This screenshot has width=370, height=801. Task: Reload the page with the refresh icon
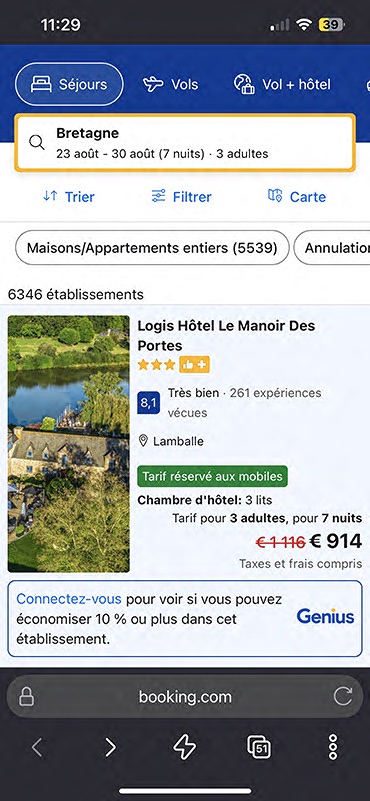pos(342,697)
